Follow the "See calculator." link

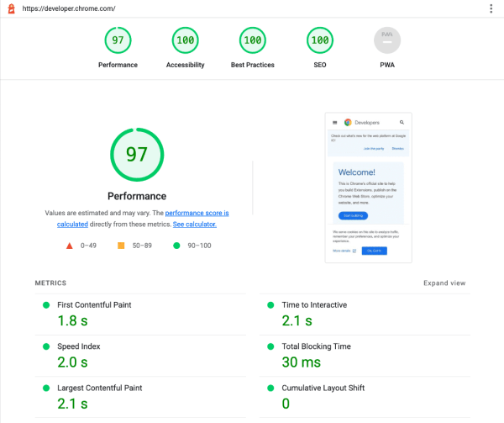pyautogui.click(x=195, y=225)
